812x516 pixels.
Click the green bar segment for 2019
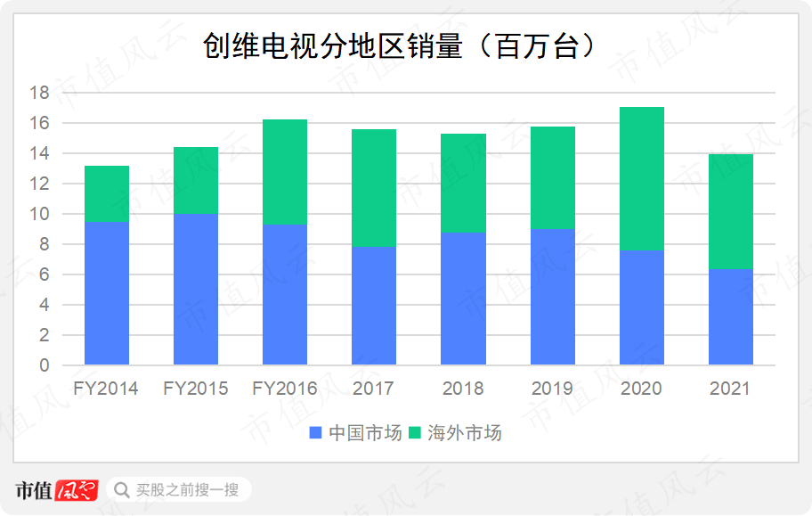[552, 177]
